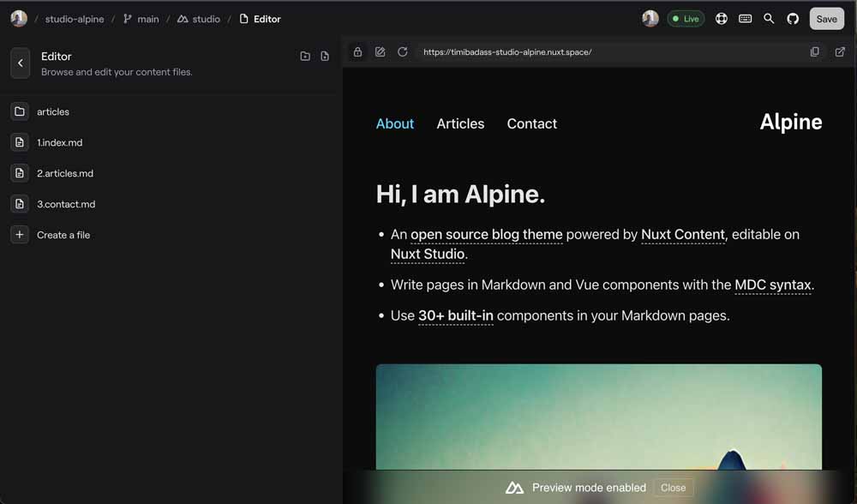
Task: Switch to the Contact tab in the preview
Action: point(531,123)
